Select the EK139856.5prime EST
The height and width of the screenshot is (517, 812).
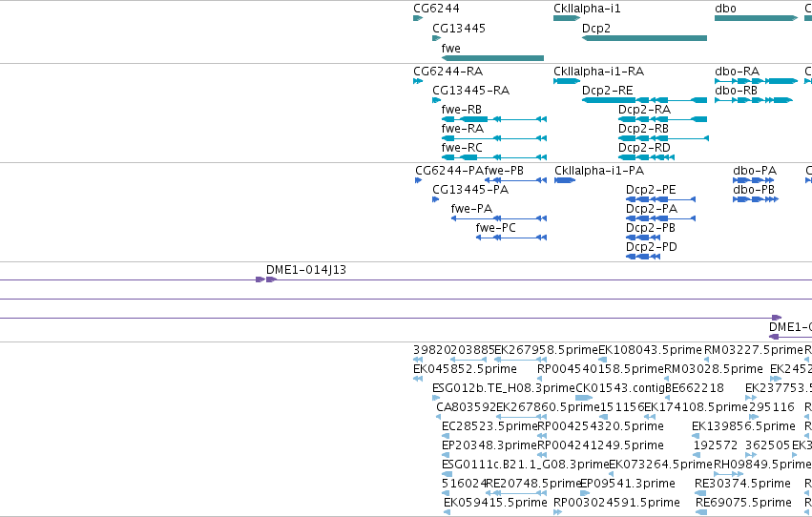pos(697,436)
